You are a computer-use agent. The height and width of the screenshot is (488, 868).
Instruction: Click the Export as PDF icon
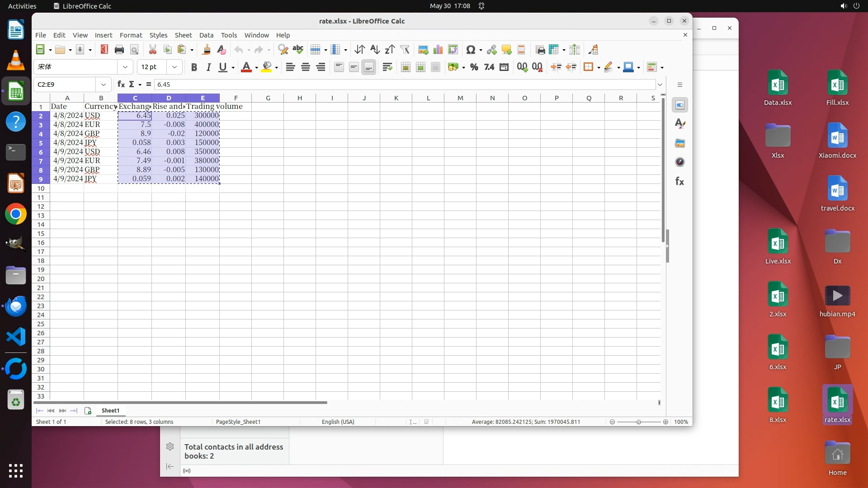tap(104, 50)
